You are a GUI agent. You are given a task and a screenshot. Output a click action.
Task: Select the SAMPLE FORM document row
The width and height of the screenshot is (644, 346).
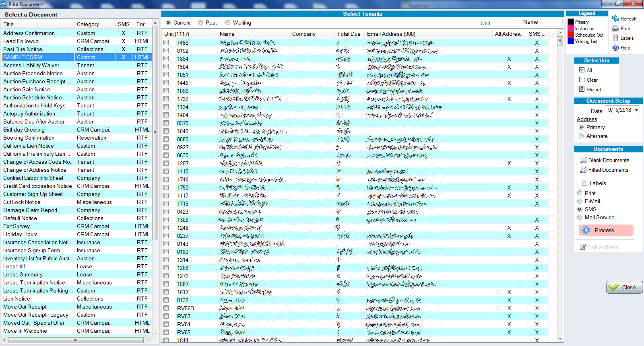pos(76,57)
